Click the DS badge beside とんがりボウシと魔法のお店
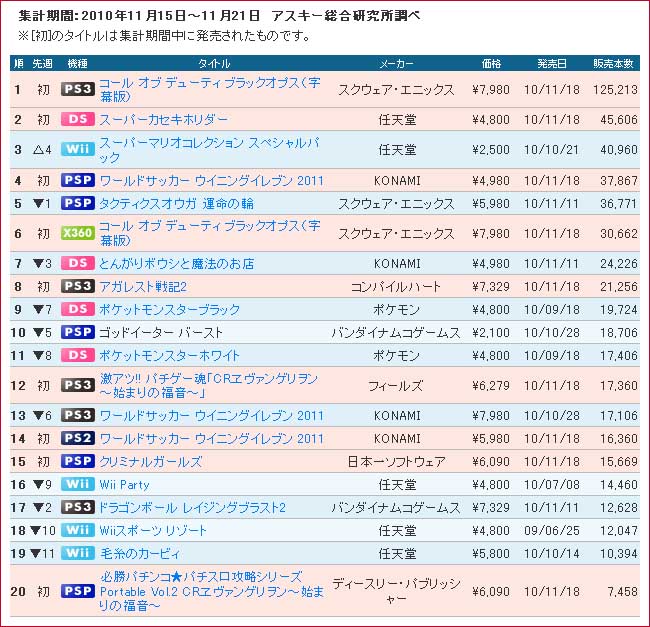The width and height of the screenshot is (650, 627). 78,263
